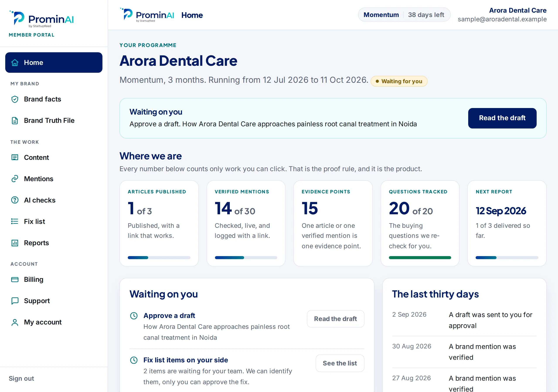Click the Support chat bubble icon
Image resolution: width=558 pixels, height=392 pixels.
click(x=15, y=301)
